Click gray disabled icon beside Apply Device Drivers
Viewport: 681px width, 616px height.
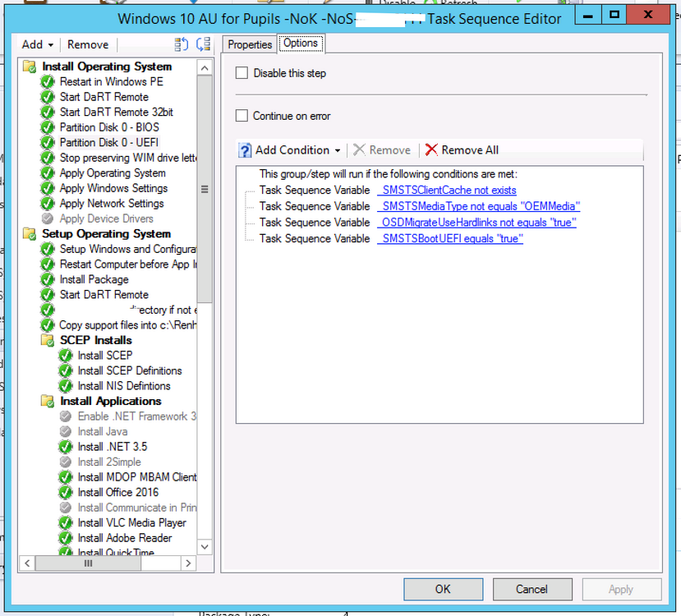pyautogui.click(x=48, y=218)
